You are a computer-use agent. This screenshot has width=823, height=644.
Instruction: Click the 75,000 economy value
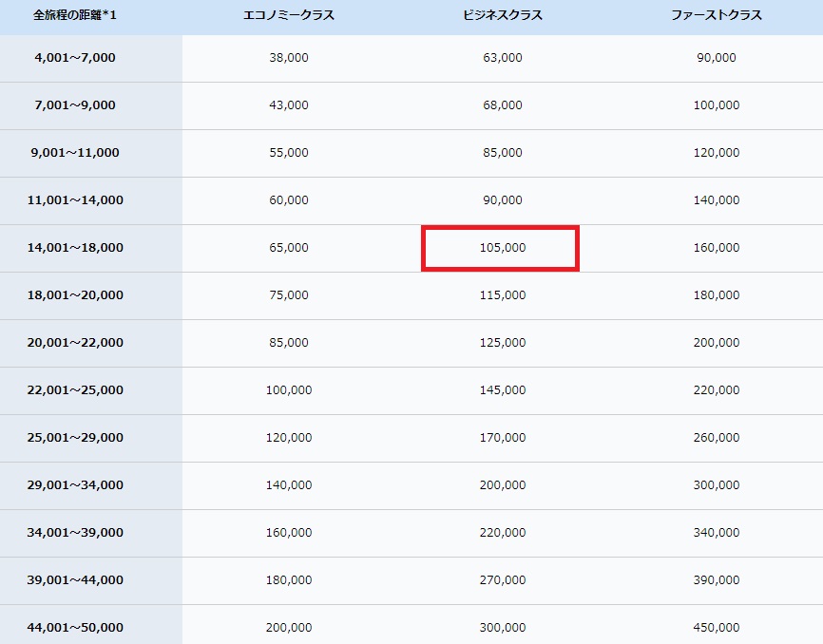click(x=289, y=294)
